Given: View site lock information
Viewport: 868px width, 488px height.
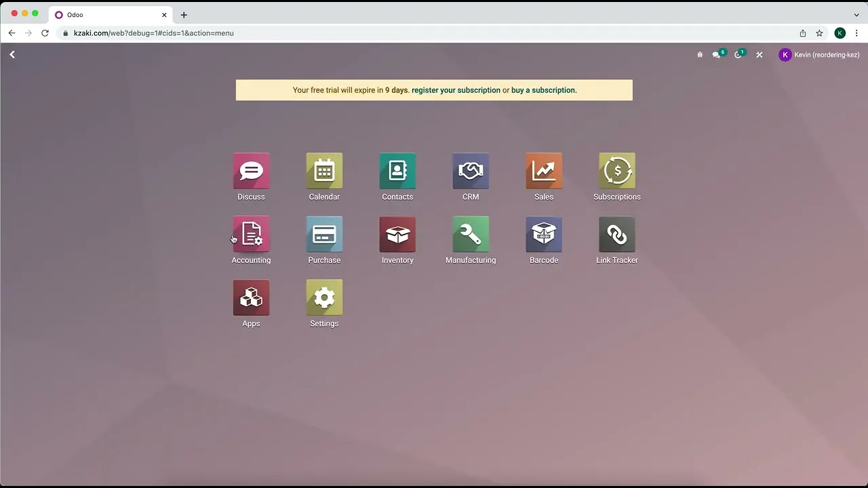Looking at the screenshot, I should [66, 33].
